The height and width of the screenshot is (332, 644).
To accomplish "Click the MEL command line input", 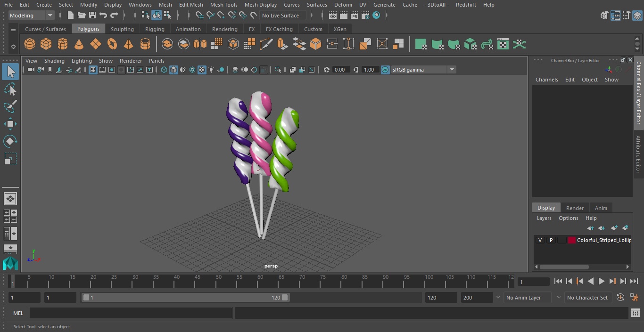I will click(131, 313).
